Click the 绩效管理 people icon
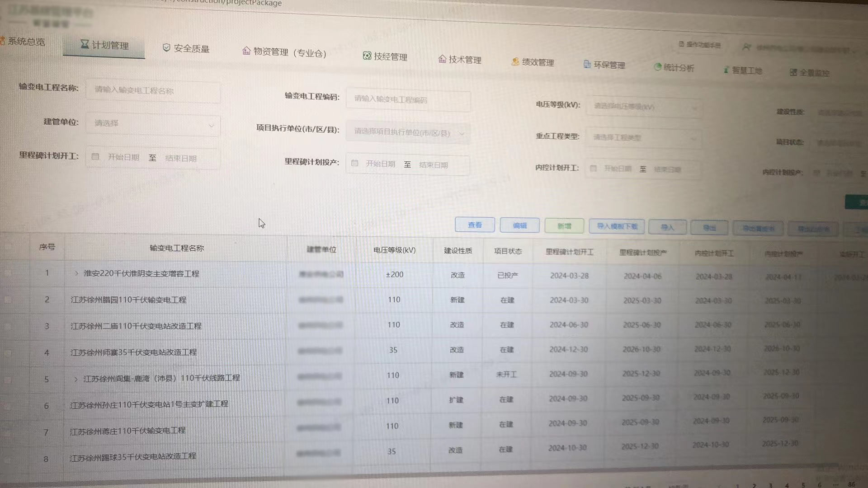Image resolution: width=868 pixels, height=488 pixels. pos(515,61)
